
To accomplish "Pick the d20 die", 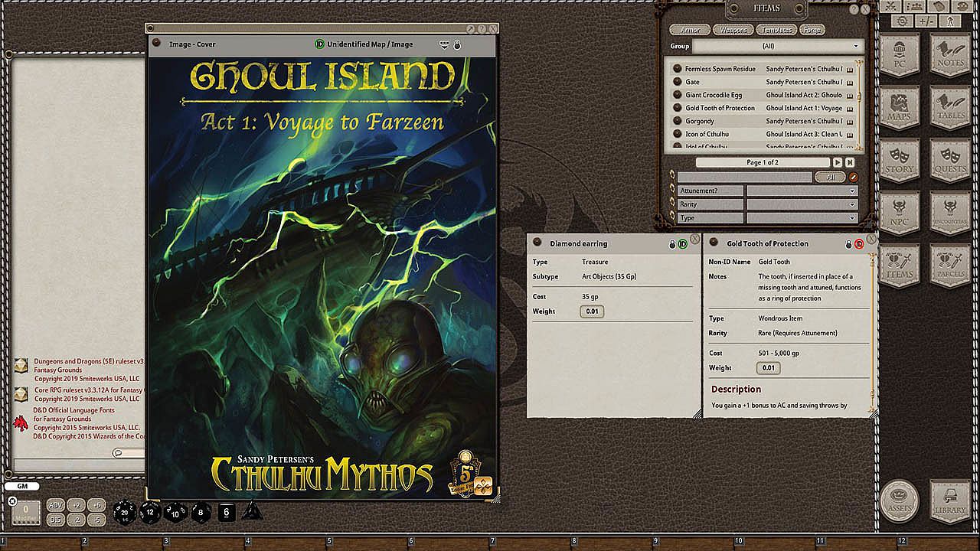I will (x=124, y=512).
